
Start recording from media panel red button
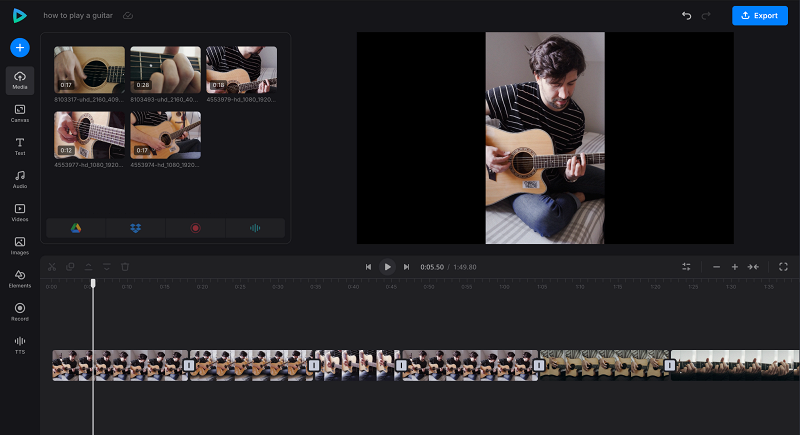(x=195, y=228)
